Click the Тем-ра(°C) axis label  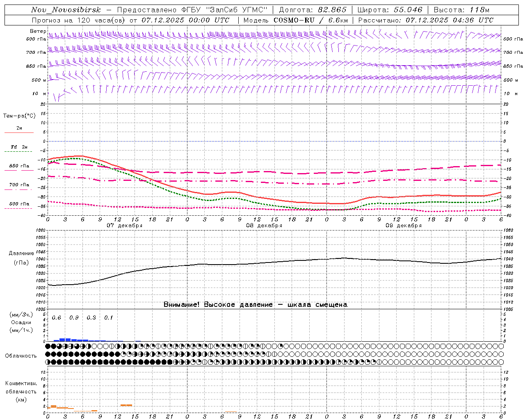coord(19,116)
